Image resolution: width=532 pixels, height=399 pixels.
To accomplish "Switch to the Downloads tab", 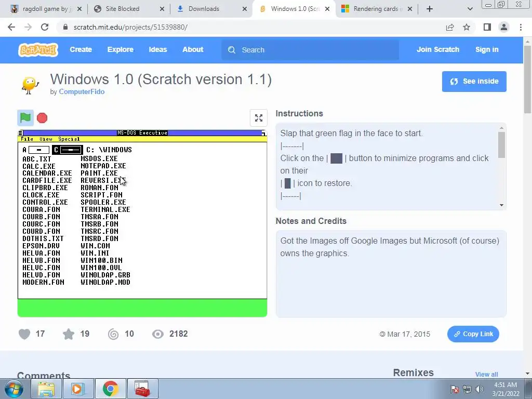I will [211, 9].
